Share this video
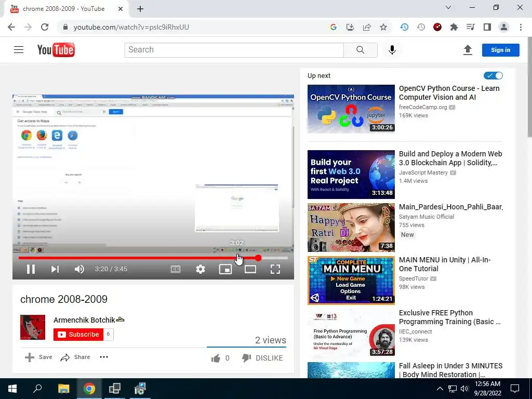 pyautogui.click(x=75, y=357)
